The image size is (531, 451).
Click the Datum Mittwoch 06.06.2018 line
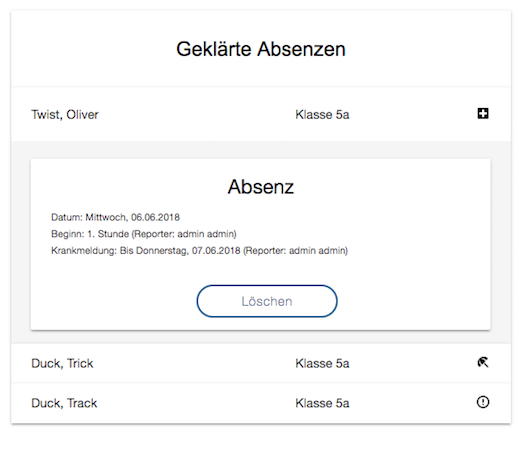coord(115,217)
